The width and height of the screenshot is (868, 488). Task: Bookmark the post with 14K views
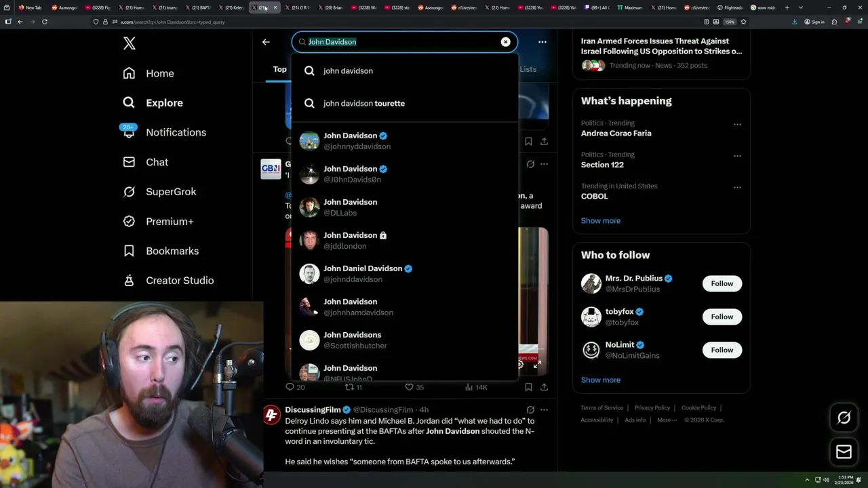coord(528,387)
